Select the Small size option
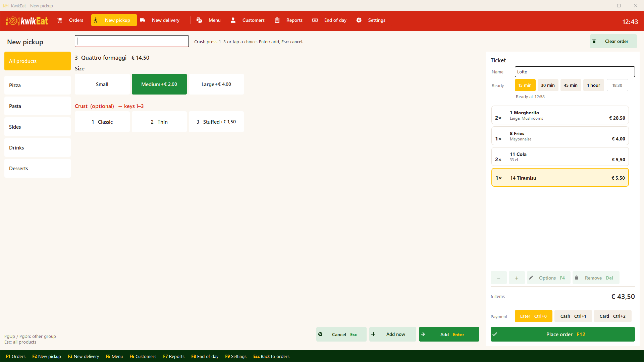This screenshot has height=362, width=644. [102, 84]
